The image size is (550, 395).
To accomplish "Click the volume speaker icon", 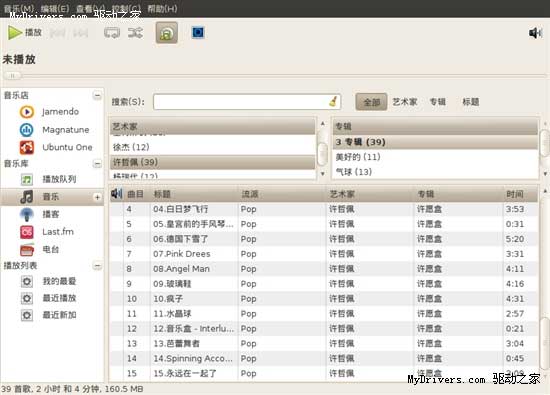I will (535, 33).
